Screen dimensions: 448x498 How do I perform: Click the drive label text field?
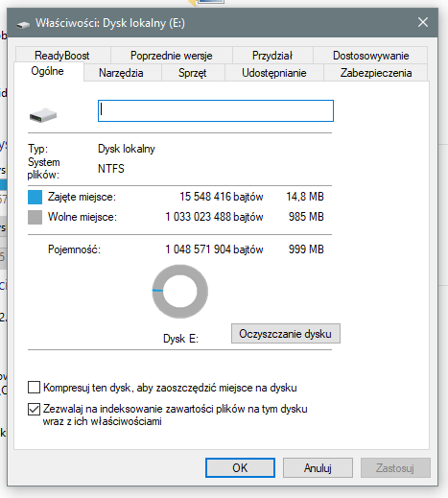coord(216,111)
